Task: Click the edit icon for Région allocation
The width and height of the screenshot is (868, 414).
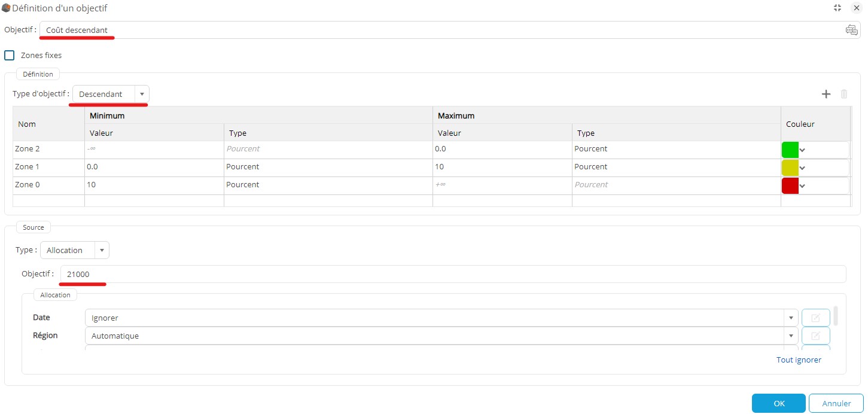Action: (815, 336)
